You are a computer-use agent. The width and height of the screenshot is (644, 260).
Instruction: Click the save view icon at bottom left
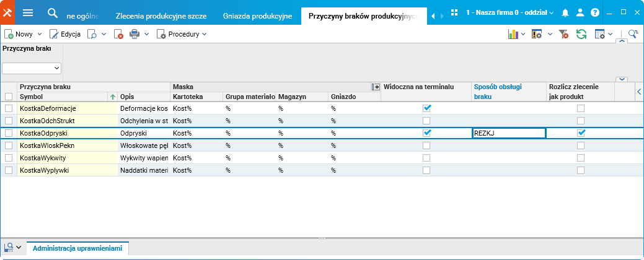(9, 247)
